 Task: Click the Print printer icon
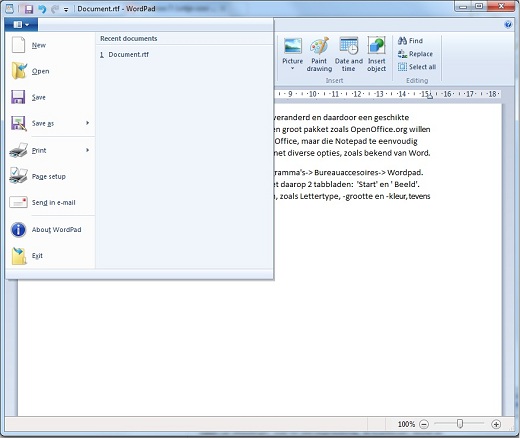(18, 150)
